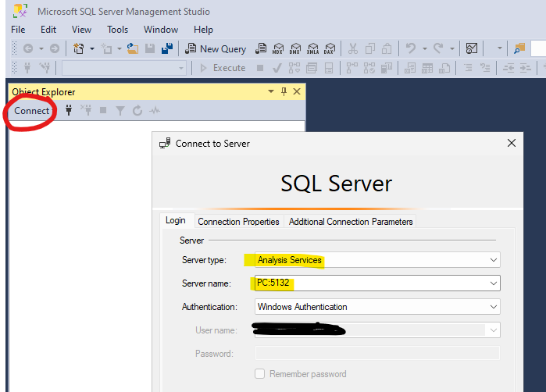
Task: Click the Increase Indent icon
Action: [x=526, y=68]
